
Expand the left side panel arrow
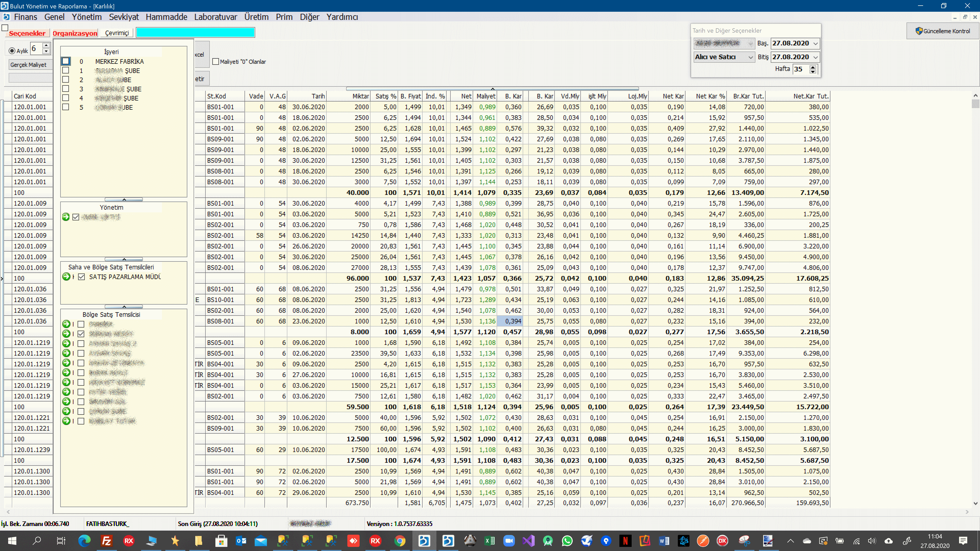2,279
